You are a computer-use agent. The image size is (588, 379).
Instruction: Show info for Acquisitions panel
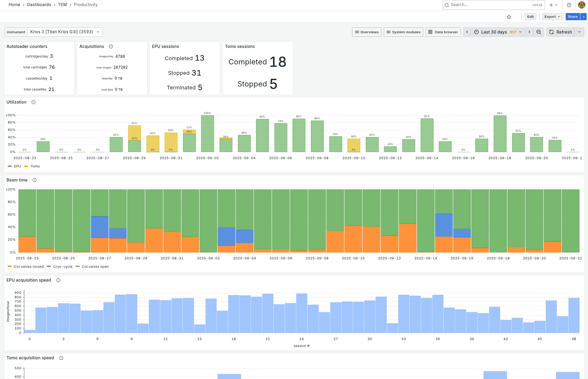(x=111, y=47)
